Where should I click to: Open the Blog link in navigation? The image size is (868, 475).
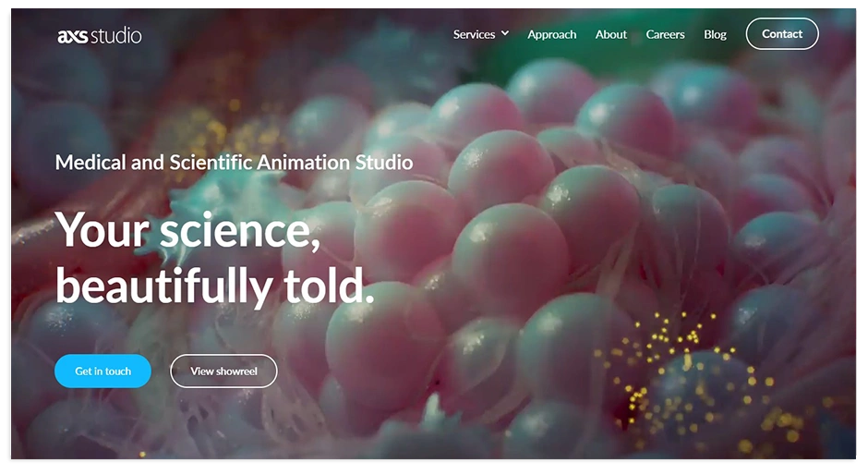pyautogui.click(x=715, y=34)
